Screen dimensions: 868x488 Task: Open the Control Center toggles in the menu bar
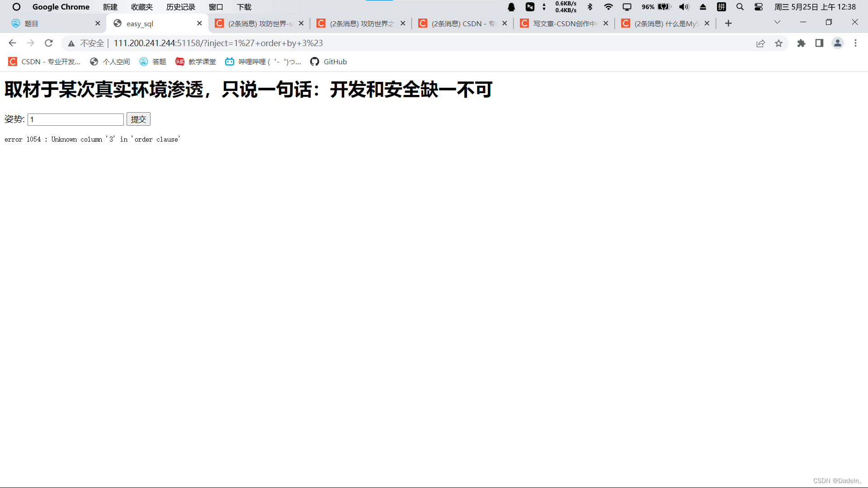[759, 7]
